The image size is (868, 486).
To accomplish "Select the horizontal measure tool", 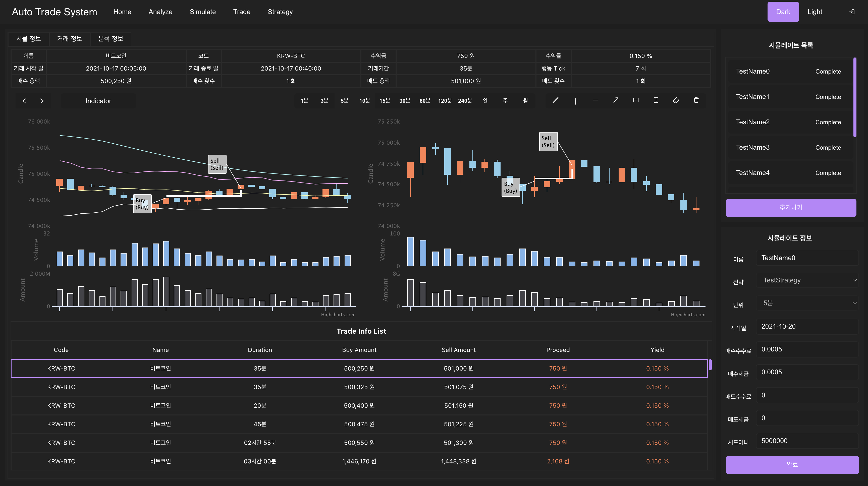I will click(635, 100).
